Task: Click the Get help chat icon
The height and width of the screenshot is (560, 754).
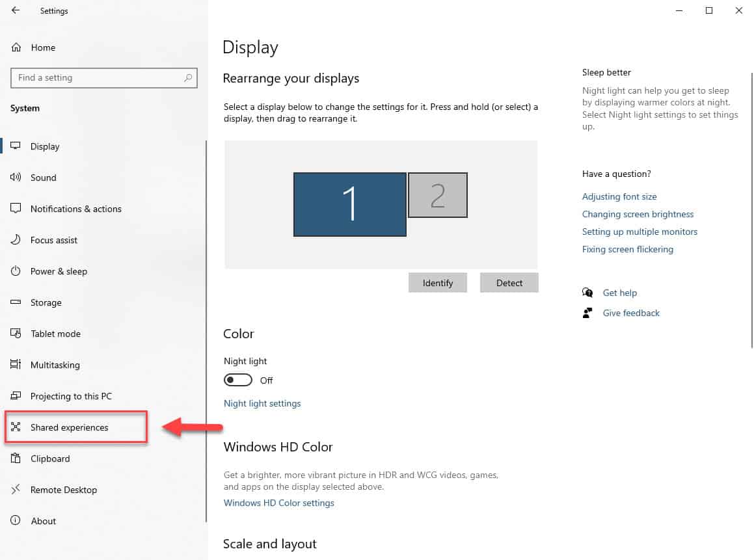Action: pyautogui.click(x=587, y=292)
